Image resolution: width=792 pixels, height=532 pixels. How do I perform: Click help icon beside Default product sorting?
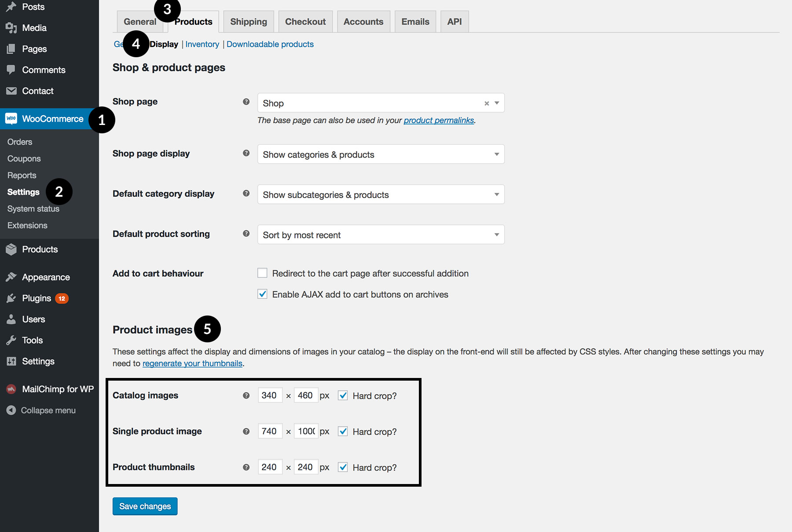[246, 234]
